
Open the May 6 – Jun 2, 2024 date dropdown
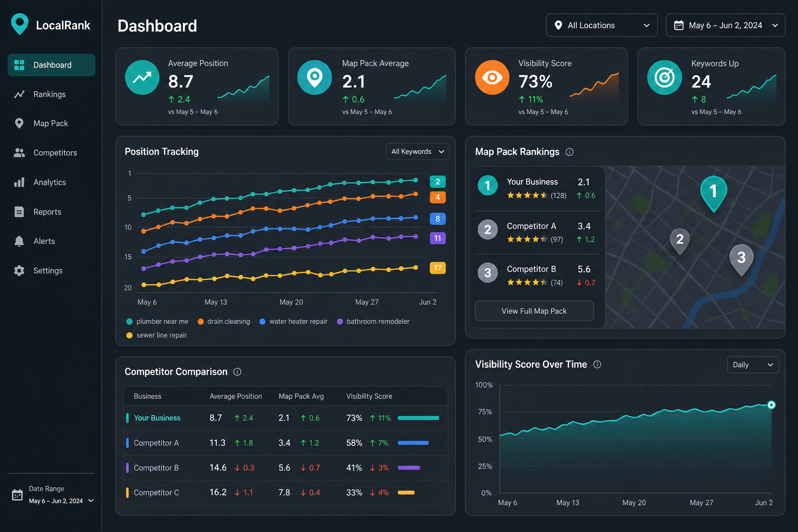tap(725, 25)
